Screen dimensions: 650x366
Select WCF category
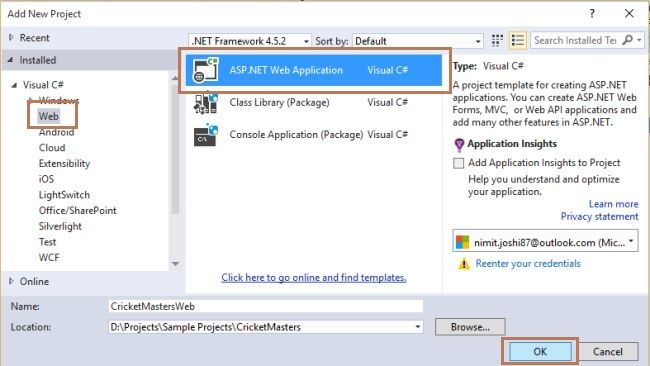point(49,258)
